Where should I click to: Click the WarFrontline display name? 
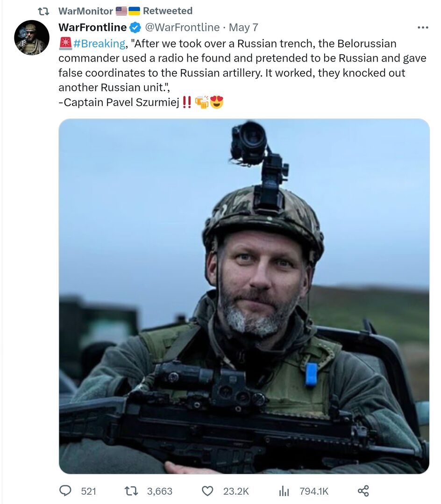(x=92, y=28)
